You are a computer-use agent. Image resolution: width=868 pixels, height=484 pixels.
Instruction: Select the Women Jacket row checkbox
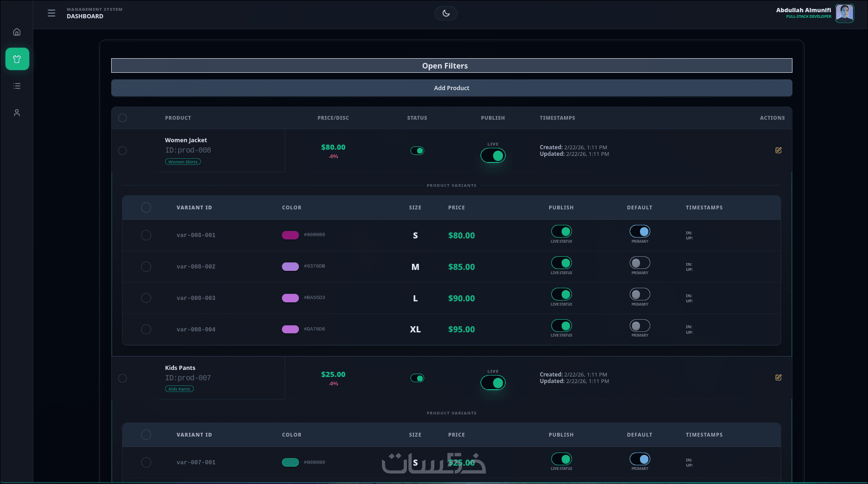tap(122, 151)
